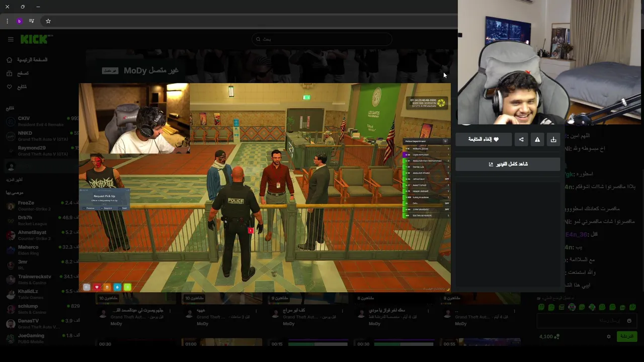The image size is (644, 362).
Task: Click the green HUD status icon
Action: (x=127, y=287)
